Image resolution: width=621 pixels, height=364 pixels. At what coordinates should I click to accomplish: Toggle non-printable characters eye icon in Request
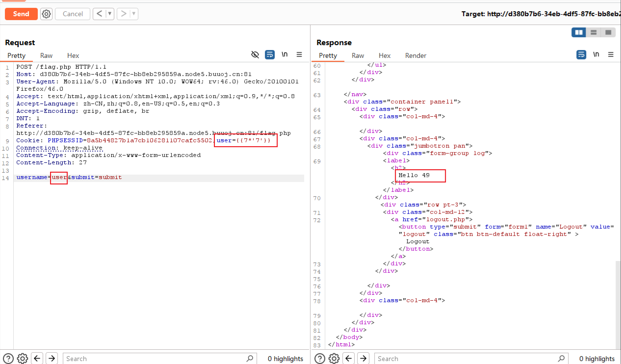coord(255,54)
